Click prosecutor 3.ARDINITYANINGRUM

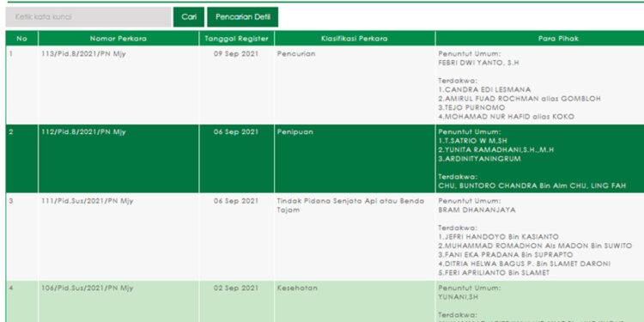click(x=479, y=159)
